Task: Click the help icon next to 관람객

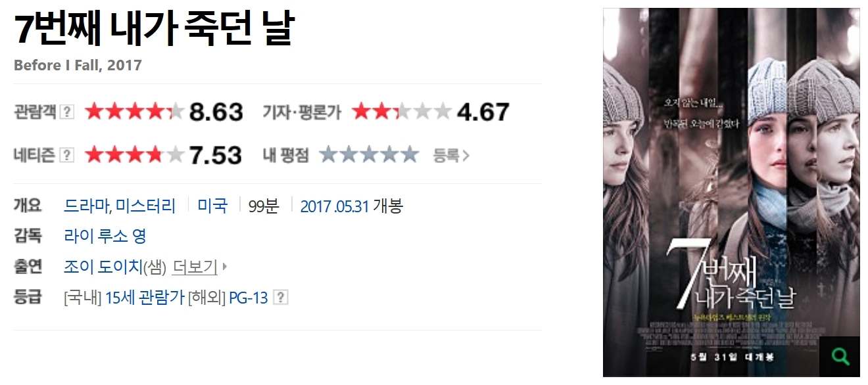Action: point(66,112)
